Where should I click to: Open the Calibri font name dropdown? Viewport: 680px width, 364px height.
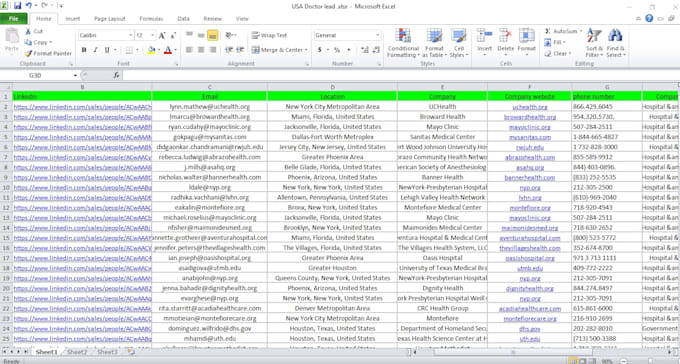(x=130, y=35)
